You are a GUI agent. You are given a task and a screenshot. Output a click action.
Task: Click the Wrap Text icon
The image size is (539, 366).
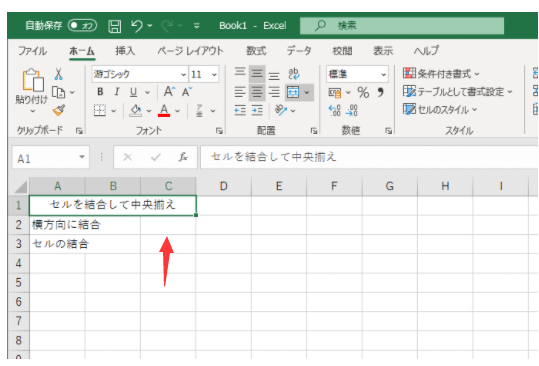coord(294,74)
